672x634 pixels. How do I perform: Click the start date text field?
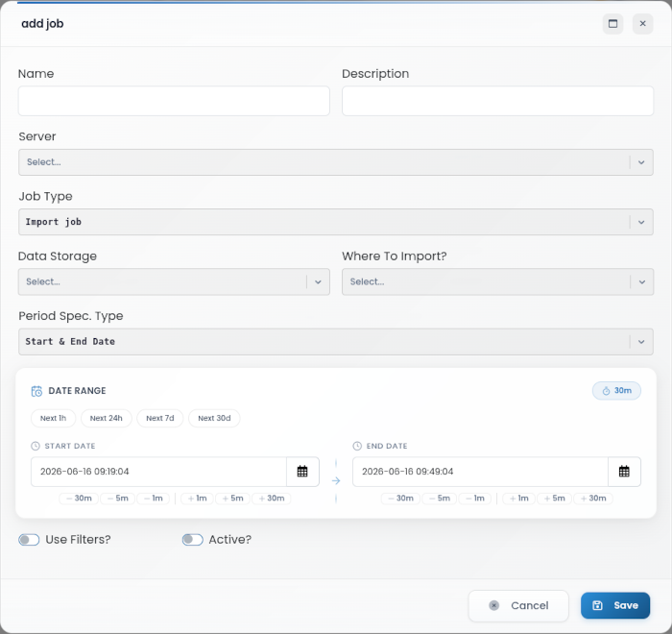[x=158, y=472]
